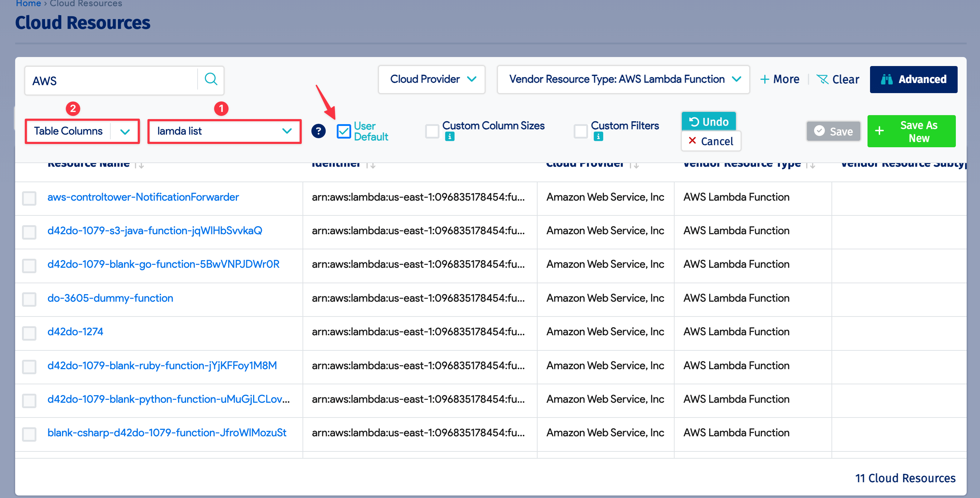
Task: Open the question mark help icon
Action: [x=318, y=131]
